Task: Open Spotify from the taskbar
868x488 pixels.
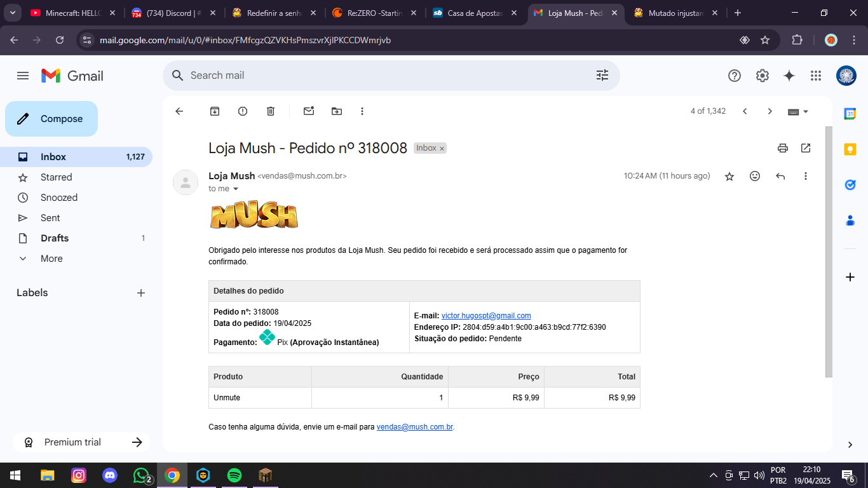Action: 234,475
